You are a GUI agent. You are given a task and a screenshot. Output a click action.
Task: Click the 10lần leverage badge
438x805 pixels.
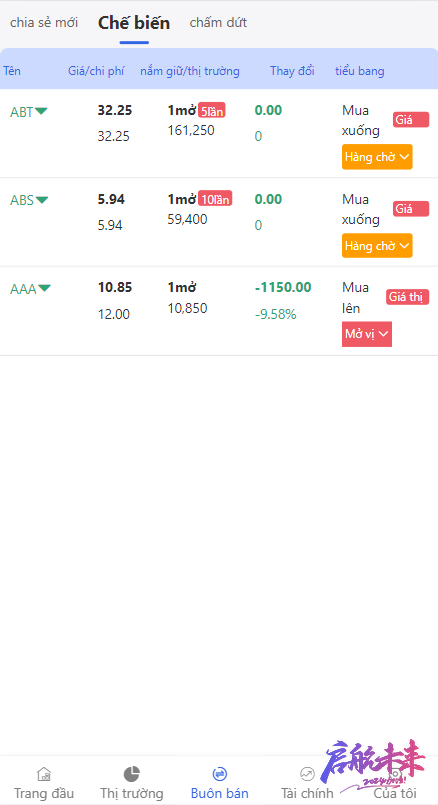point(215,199)
